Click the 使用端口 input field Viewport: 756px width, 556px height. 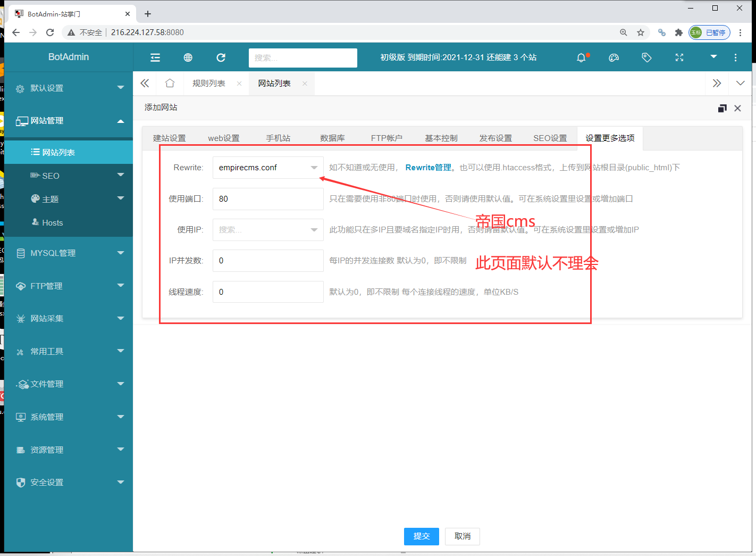268,199
